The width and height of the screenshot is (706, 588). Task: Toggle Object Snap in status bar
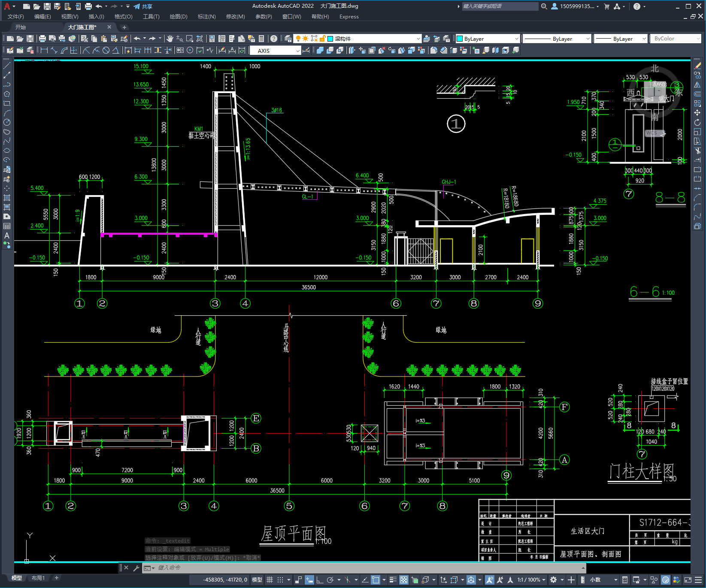click(376, 580)
